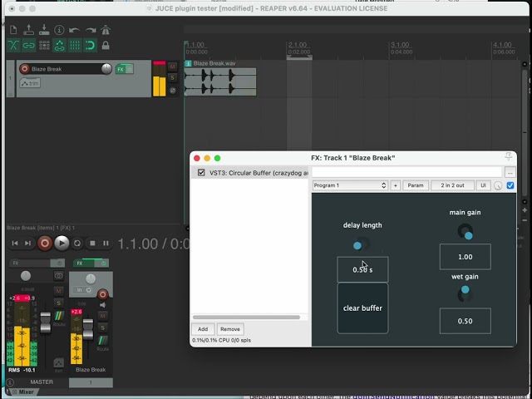Open the FX comment ellipsis button
The width and height of the screenshot is (532, 399).
click(x=510, y=173)
